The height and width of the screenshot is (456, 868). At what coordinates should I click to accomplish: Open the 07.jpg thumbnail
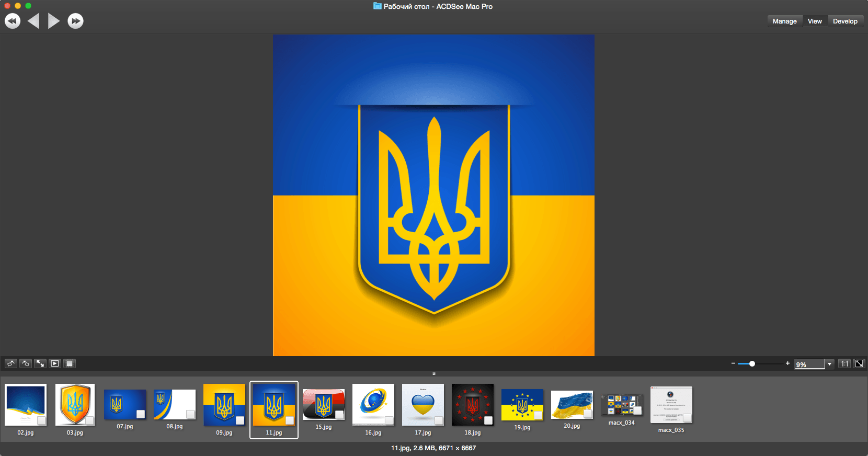125,405
